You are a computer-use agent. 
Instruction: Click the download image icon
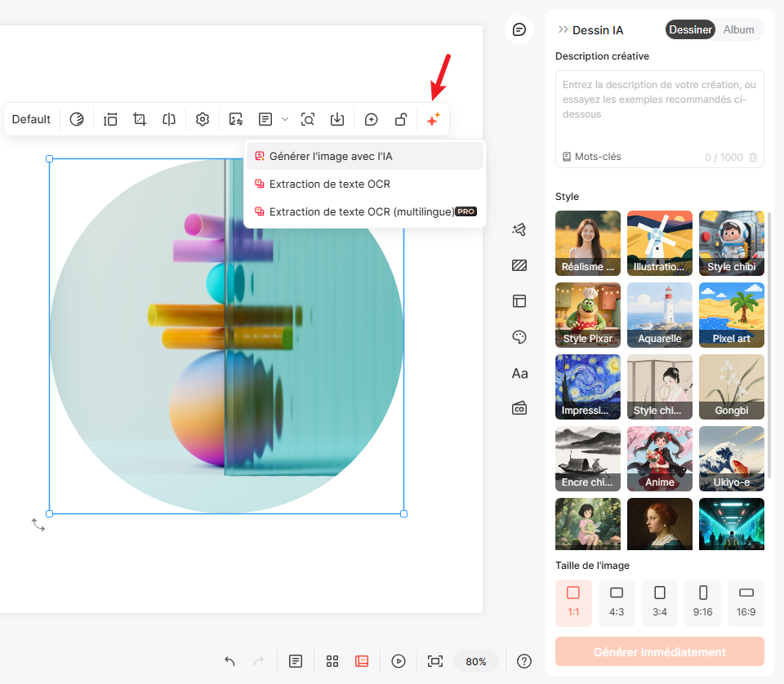pos(337,119)
